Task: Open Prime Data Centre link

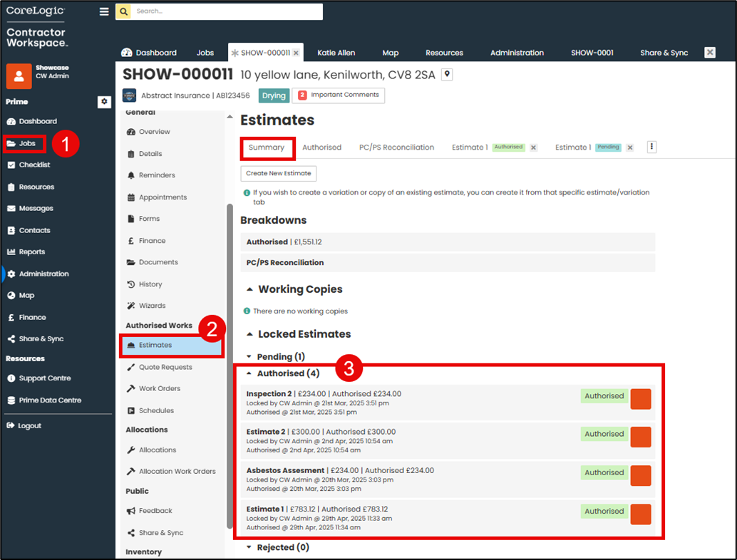Action: pyautogui.click(x=45, y=400)
